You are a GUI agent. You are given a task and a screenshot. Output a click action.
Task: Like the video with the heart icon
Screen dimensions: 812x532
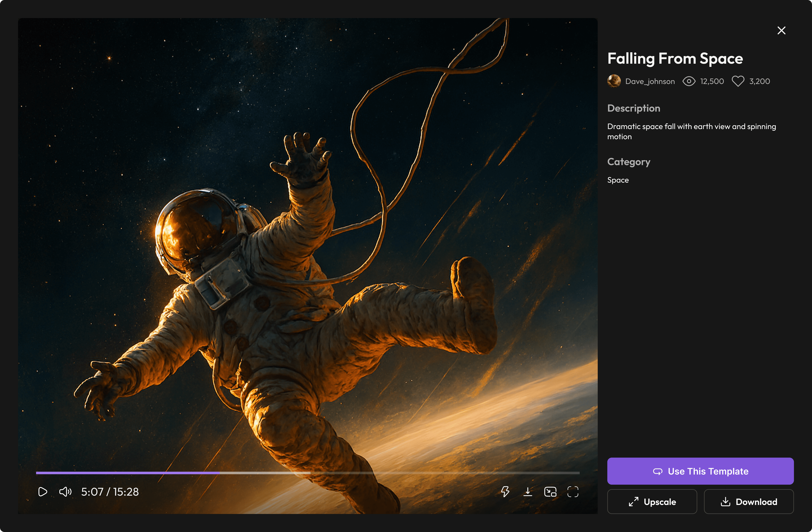[x=738, y=81]
